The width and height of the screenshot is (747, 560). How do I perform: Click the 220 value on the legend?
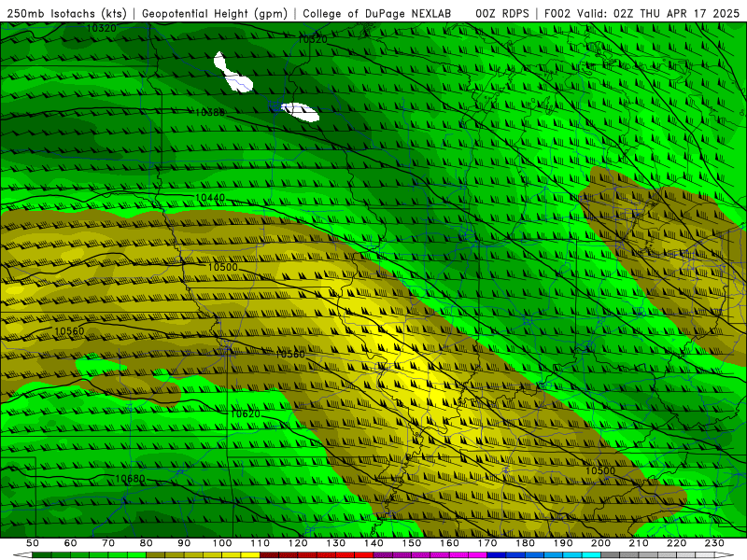pos(676,543)
